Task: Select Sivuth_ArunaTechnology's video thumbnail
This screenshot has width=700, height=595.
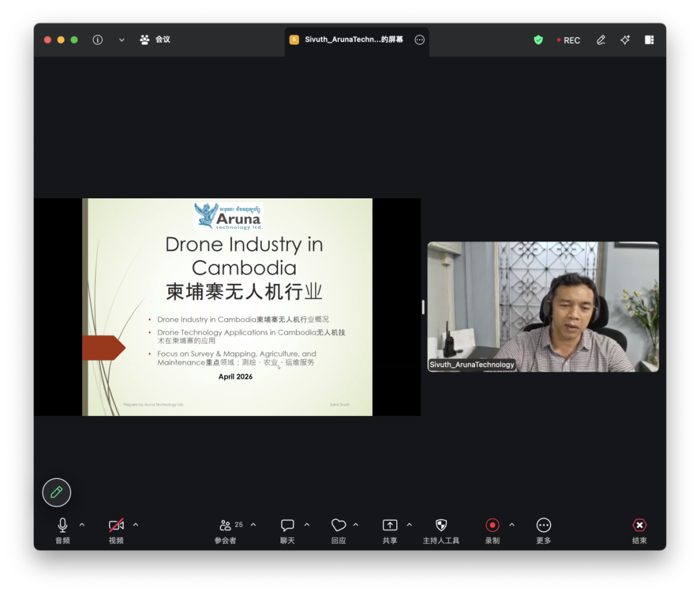Action: click(x=542, y=307)
